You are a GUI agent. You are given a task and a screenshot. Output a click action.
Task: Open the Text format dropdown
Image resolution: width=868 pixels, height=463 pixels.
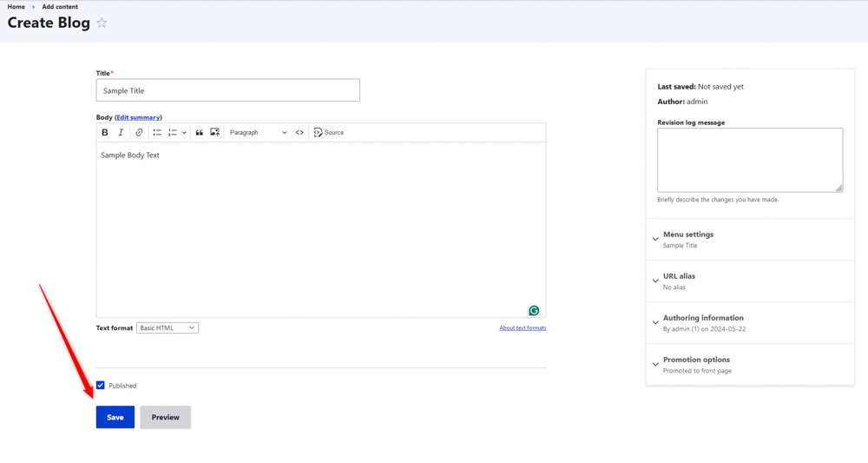click(168, 327)
